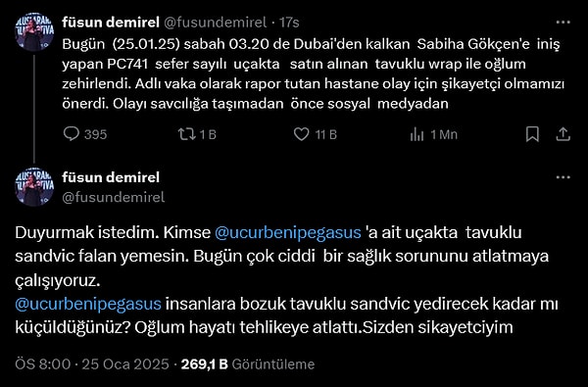This screenshot has width=588, height=387.
Task: Open first tweet text about PC741 flight
Action: (314, 73)
